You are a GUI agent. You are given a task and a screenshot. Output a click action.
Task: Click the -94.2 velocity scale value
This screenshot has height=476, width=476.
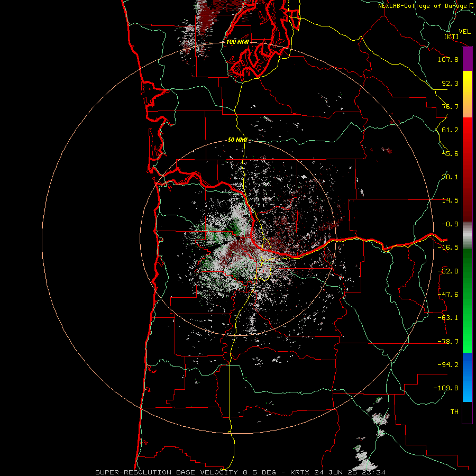click(448, 365)
